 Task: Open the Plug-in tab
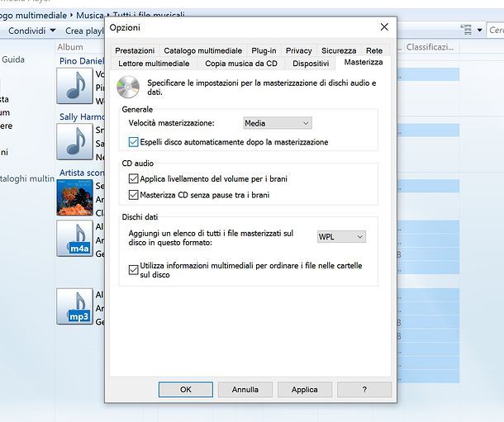click(264, 50)
